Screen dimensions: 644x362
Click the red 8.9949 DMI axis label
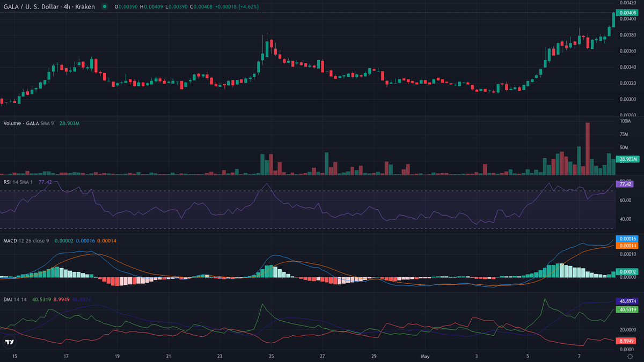click(627, 340)
